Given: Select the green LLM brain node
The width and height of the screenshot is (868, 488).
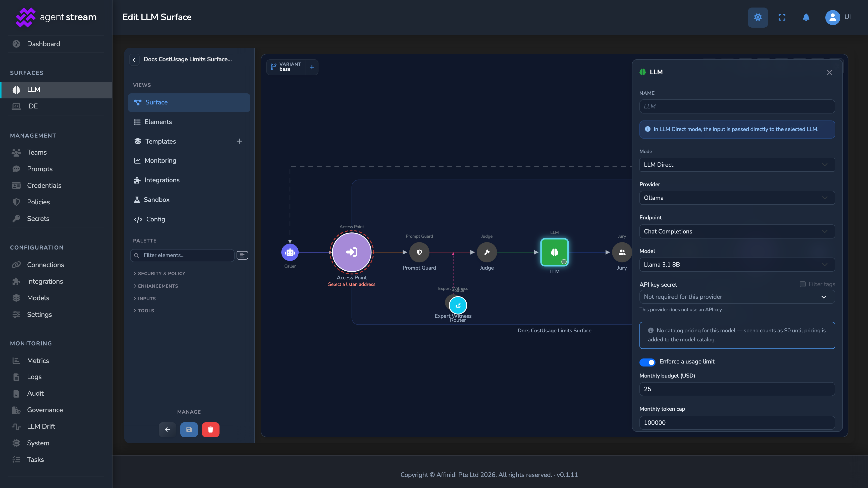Looking at the screenshot, I should tap(554, 252).
